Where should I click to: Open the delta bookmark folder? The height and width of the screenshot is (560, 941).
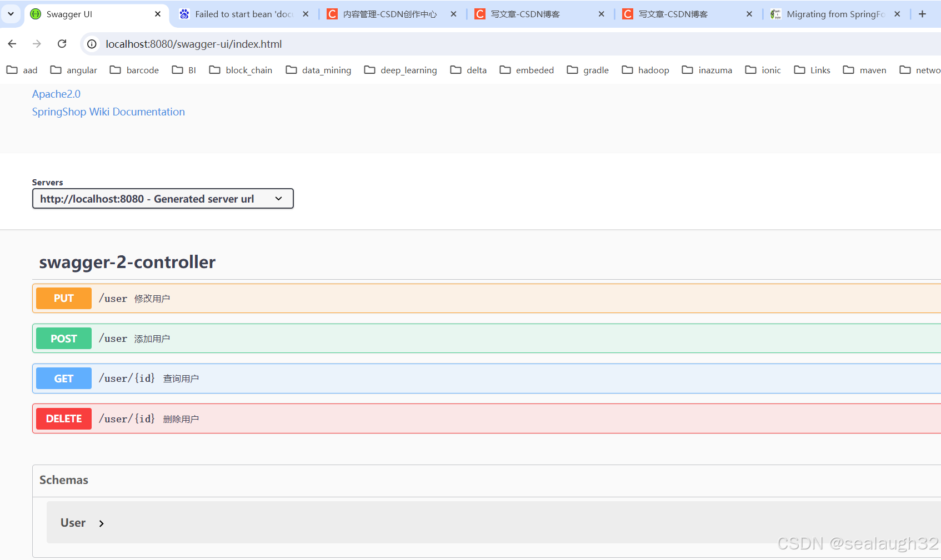tap(468, 70)
